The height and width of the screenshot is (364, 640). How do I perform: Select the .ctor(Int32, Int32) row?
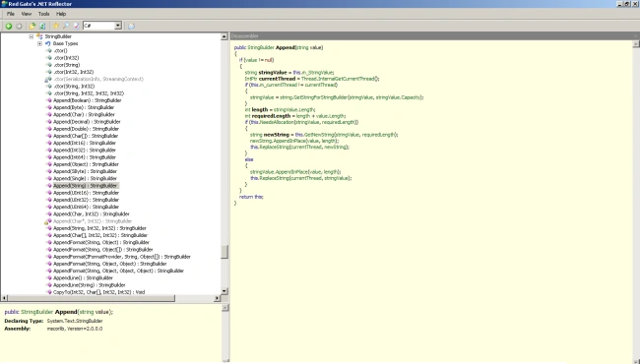click(x=74, y=72)
